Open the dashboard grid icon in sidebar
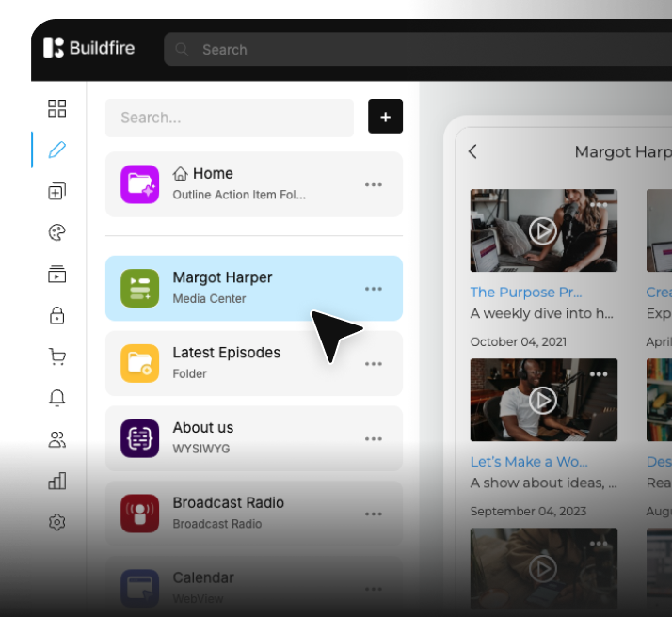This screenshot has width=672, height=617. pyautogui.click(x=57, y=108)
